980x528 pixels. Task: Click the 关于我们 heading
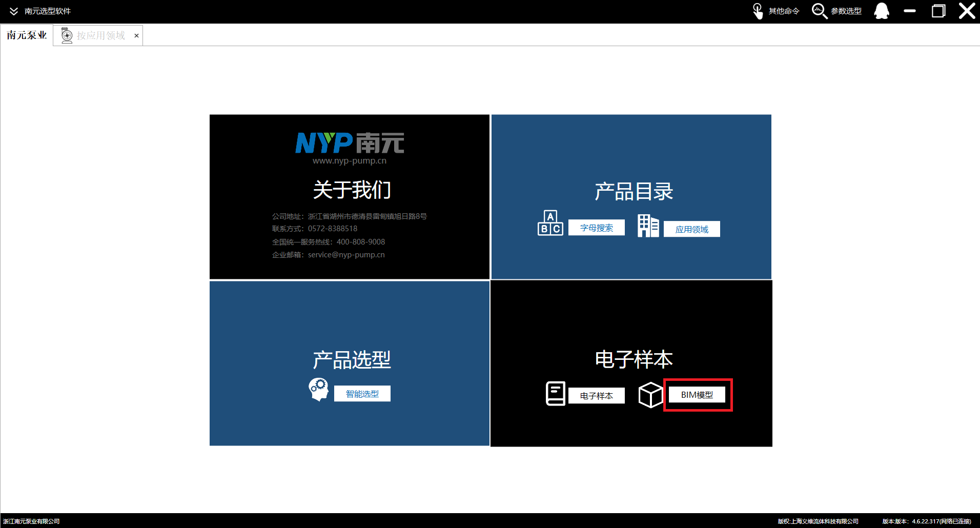[352, 190]
